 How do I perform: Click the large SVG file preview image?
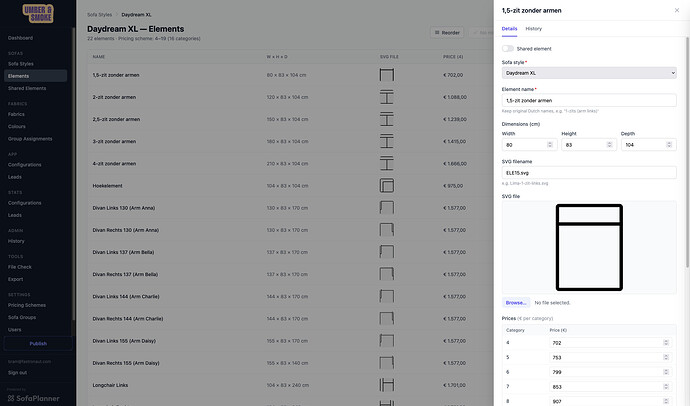589,247
